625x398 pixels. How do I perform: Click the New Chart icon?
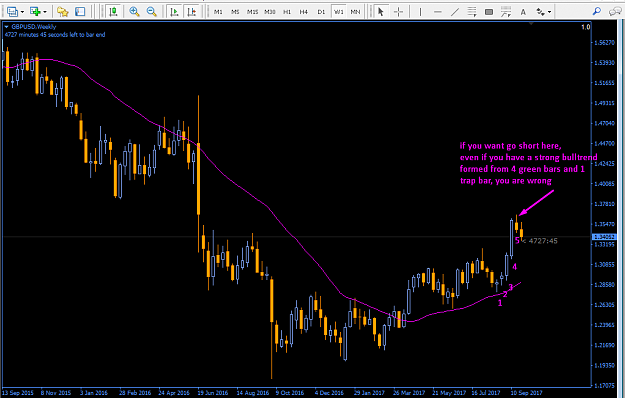tap(35, 12)
